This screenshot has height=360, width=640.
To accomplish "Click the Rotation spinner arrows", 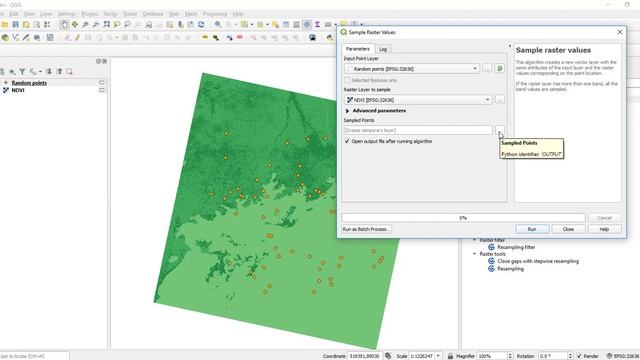I will pos(570,356).
